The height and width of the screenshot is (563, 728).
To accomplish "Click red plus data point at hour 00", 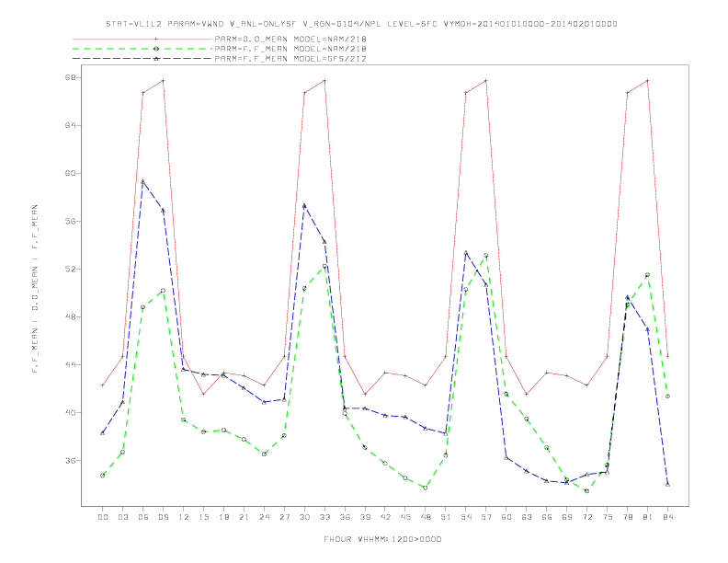I will [103, 385].
